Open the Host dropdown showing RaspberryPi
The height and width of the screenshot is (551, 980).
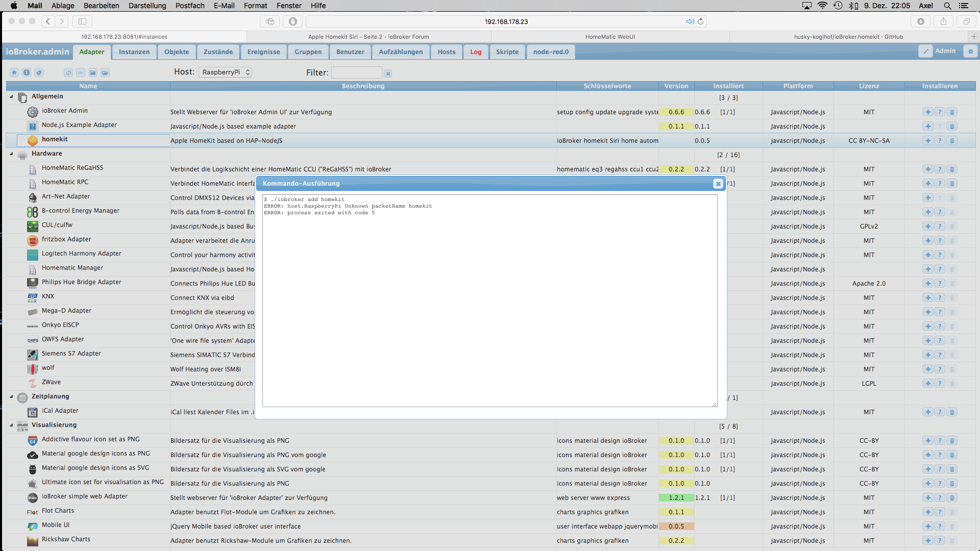[225, 72]
